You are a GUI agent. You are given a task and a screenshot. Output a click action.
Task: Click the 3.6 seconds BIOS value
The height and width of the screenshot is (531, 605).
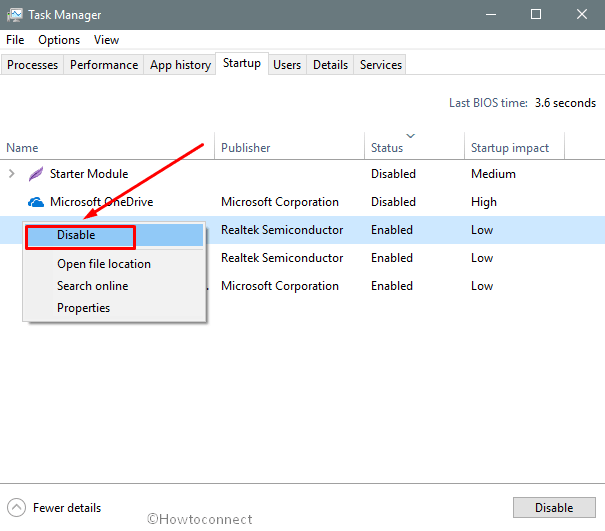pyautogui.click(x=565, y=103)
